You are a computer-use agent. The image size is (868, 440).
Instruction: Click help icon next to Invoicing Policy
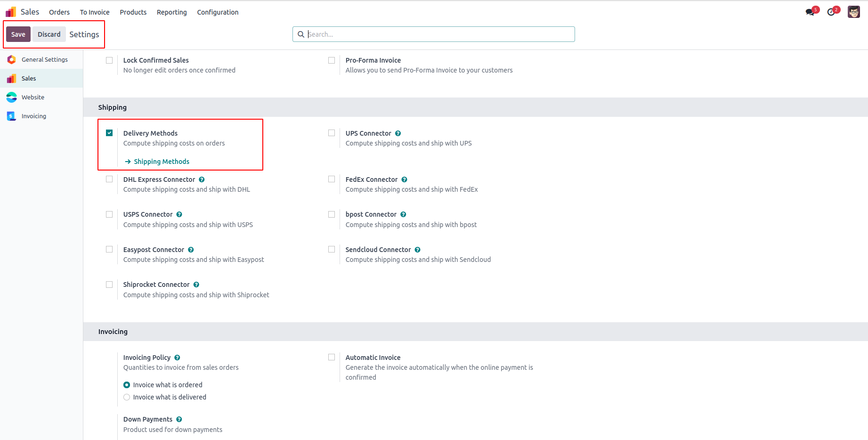(177, 358)
